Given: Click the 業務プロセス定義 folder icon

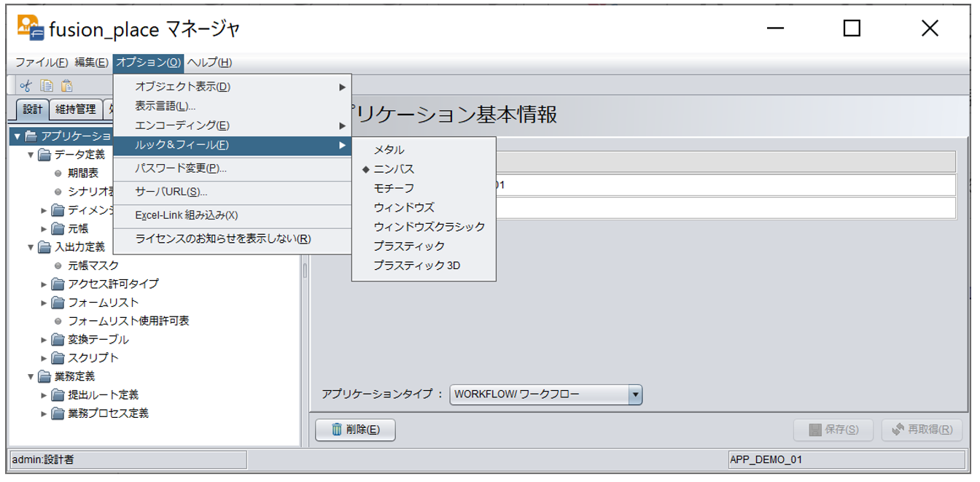Looking at the screenshot, I should (x=58, y=413).
